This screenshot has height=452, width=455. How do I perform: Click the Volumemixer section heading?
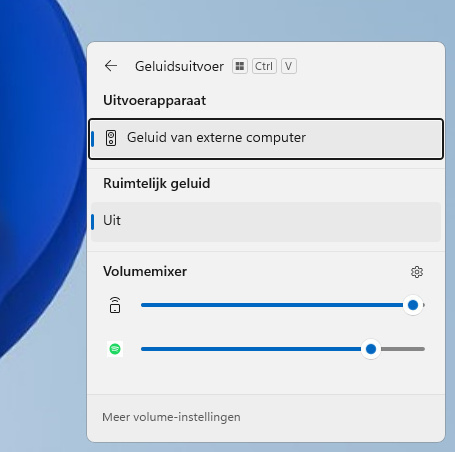tap(145, 271)
